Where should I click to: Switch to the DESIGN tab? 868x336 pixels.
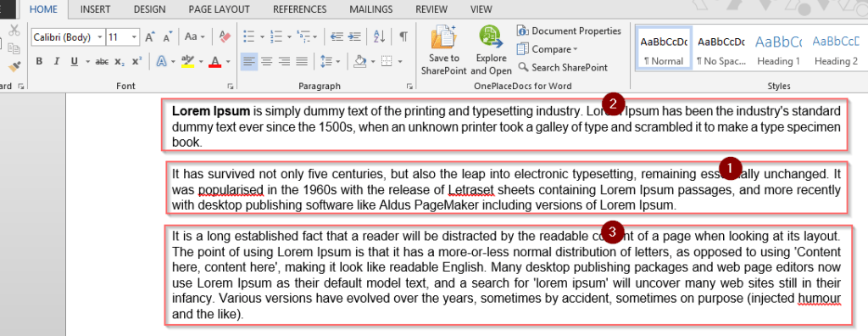pos(149,8)
